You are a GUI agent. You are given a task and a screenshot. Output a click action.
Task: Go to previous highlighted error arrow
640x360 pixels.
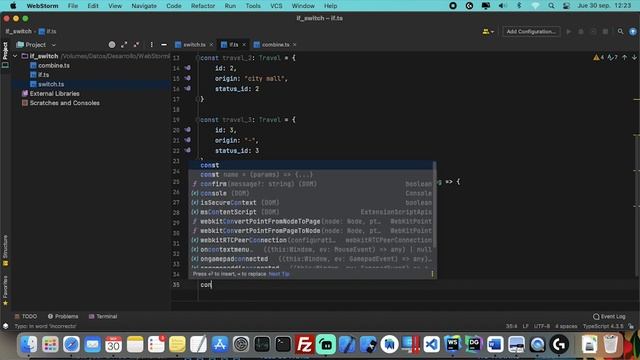pos(624,58)
